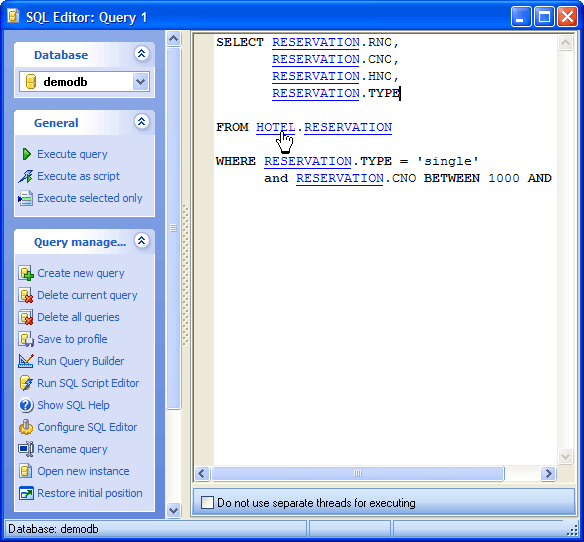The height and width of the screenshot is (542, 584).
Task: Click the Execute selected only icon
Action: 25,198
